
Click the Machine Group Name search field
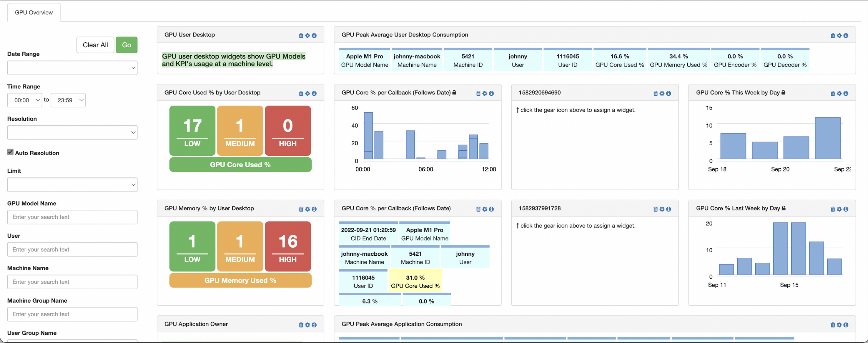coord(72,314)
